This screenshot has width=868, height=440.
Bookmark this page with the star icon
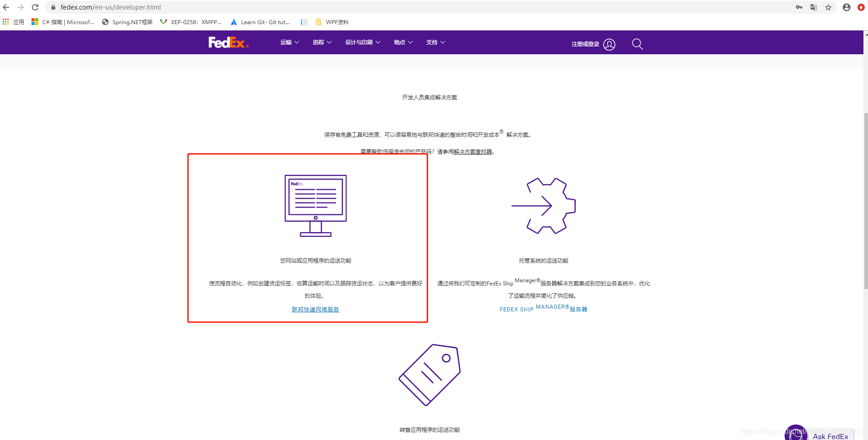[x=828, y=7]
